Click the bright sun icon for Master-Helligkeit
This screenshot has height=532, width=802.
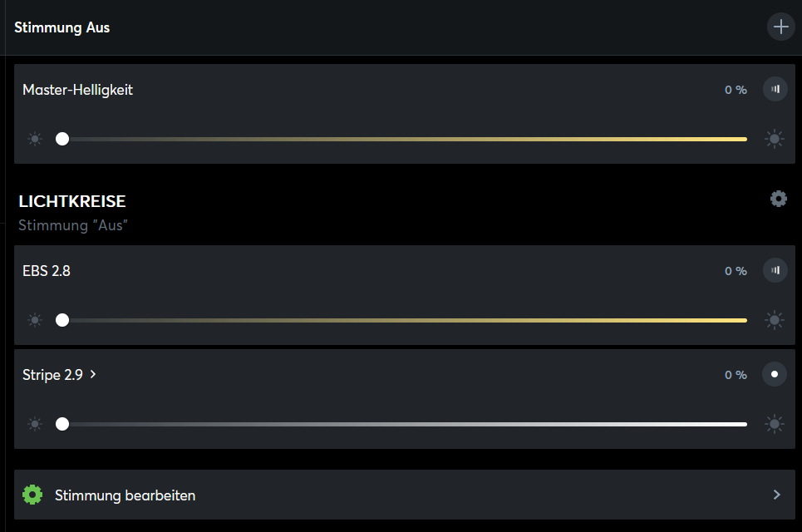[x=775, y=139]
